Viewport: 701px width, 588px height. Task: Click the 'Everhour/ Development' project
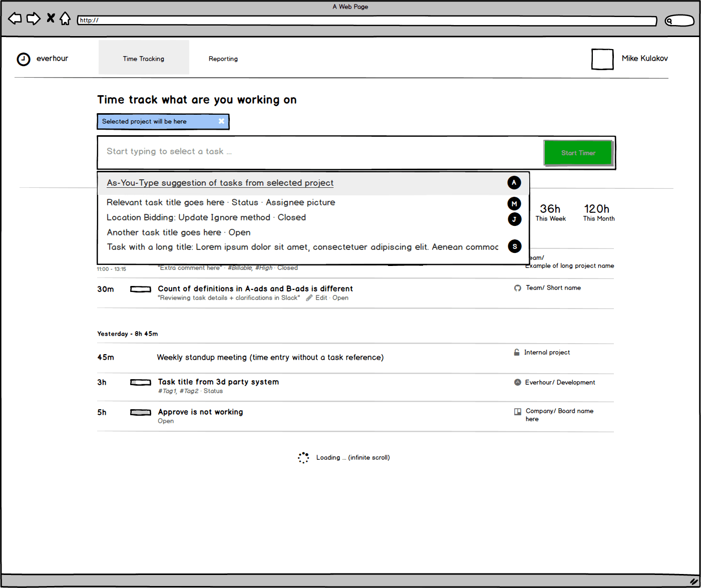[x=560, y=382]
